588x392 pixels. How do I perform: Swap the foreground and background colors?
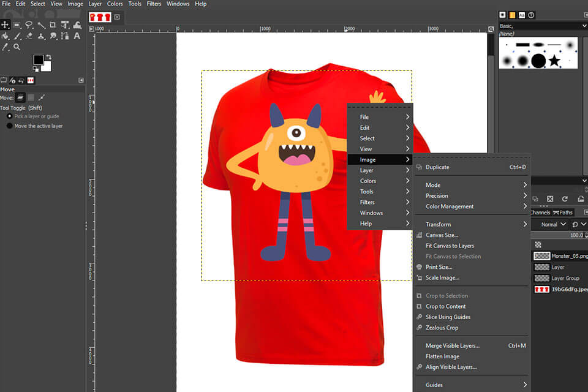pos(49,56)
